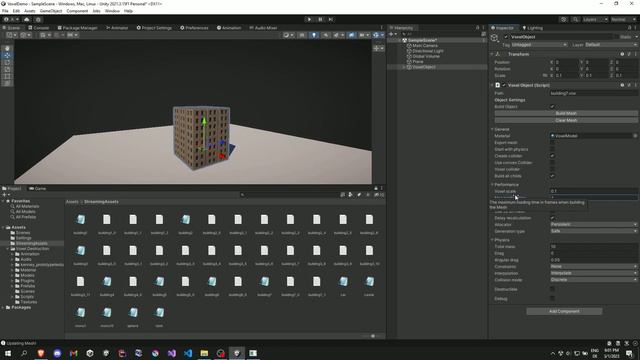640x360 pixels.
Task: Open Visual Studio Code from taskbar
Action: click(188, 353)
